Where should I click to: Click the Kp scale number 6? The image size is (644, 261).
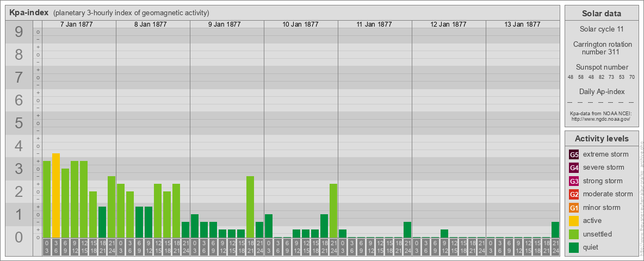click(19, 100)
